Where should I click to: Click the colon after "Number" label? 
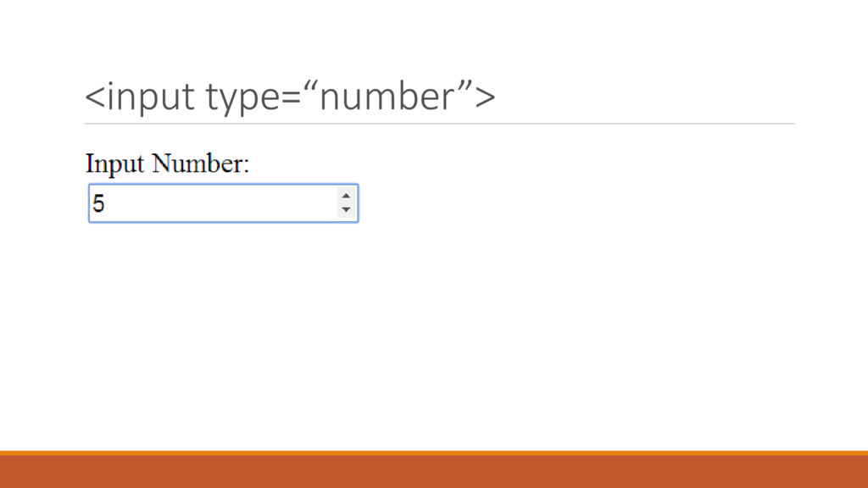[247, 165]
